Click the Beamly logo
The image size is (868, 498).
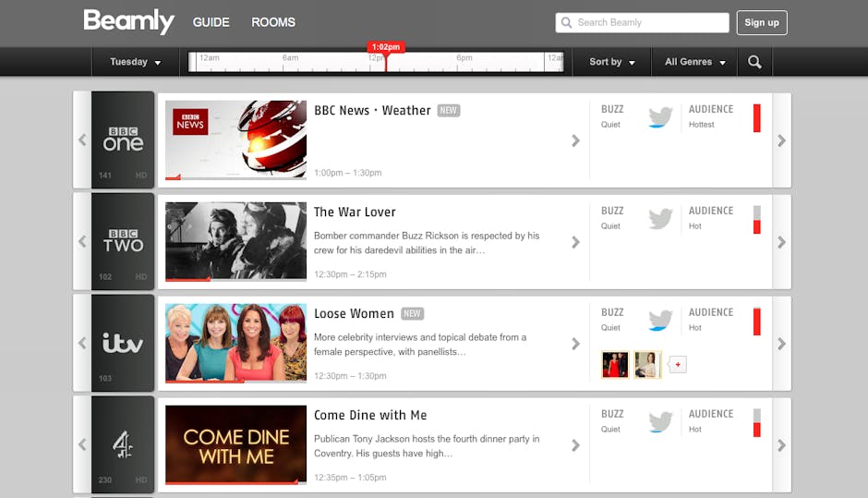pyautogui.click(x=128, y=21)
